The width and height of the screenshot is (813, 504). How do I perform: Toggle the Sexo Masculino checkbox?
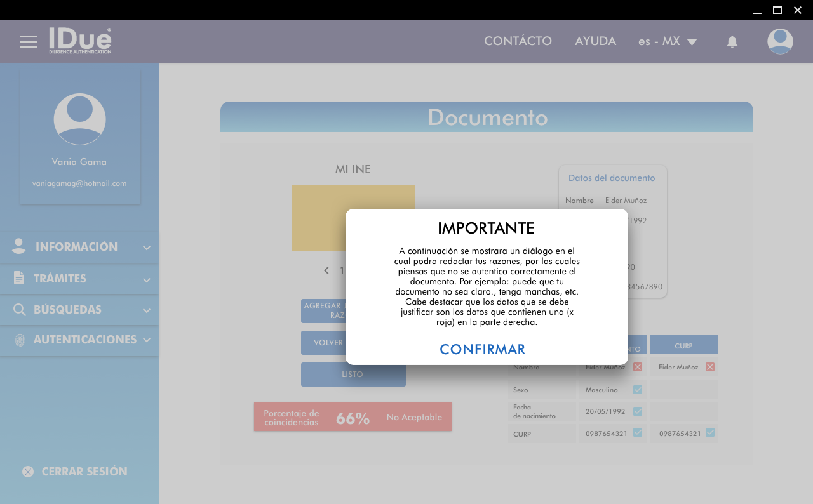click(638, 390)
